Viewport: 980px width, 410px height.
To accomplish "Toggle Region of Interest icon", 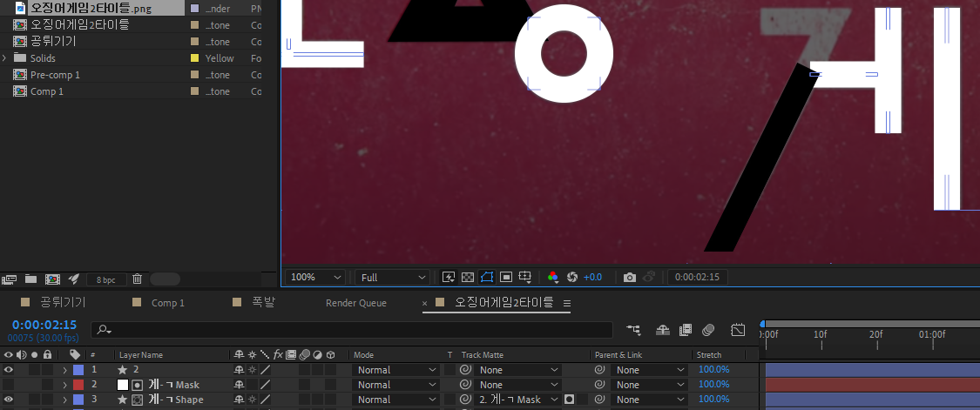I will pos(506,277).
